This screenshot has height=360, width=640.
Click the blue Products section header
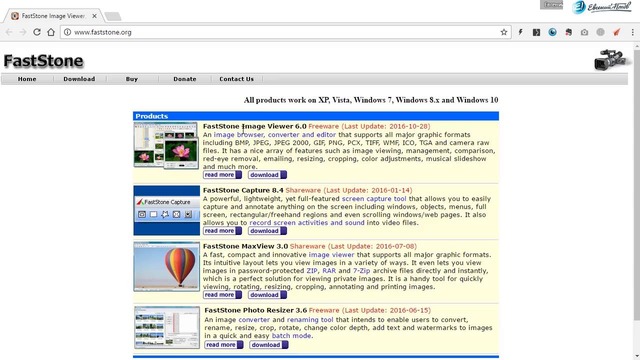316,116
